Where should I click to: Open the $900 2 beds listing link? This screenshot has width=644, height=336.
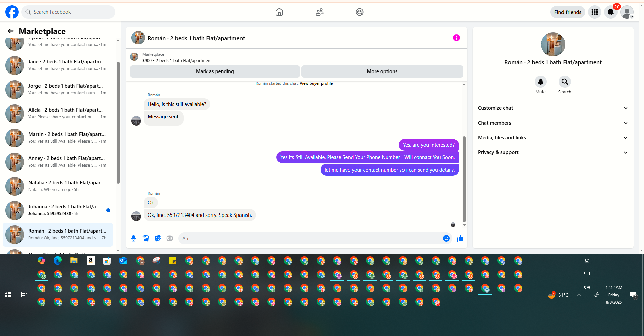pyautogui.click(x=177, y=60)
